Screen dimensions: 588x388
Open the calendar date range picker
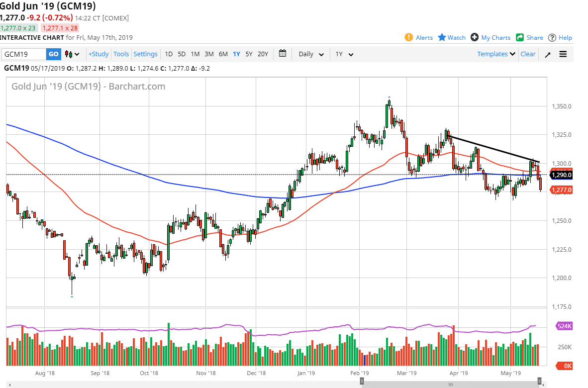click(x=283, y=54)
